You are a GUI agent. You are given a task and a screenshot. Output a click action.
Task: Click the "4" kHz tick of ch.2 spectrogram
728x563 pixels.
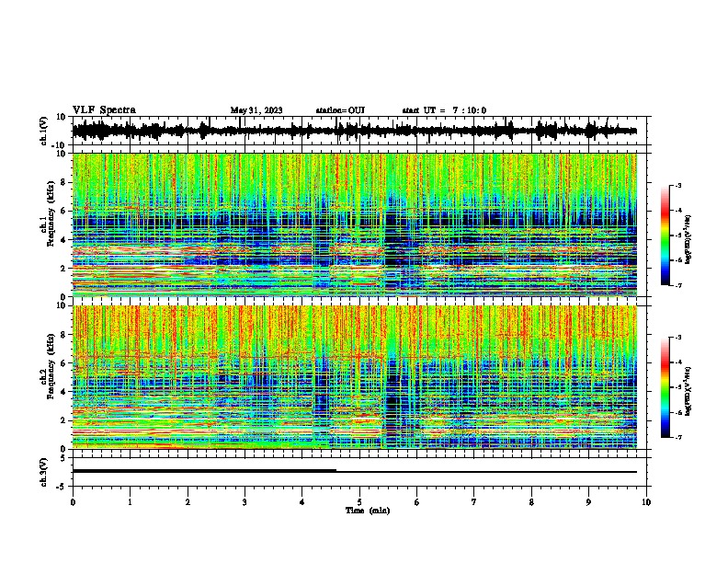64,392
